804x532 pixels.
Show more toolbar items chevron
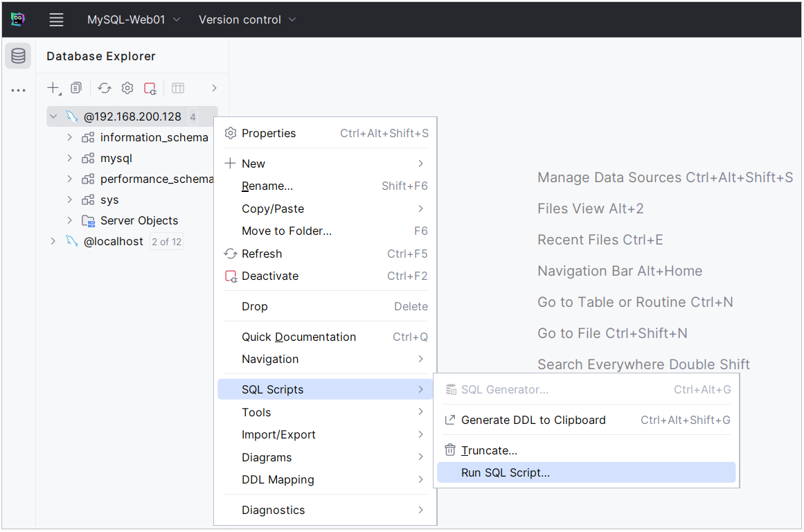coord(214,88)
